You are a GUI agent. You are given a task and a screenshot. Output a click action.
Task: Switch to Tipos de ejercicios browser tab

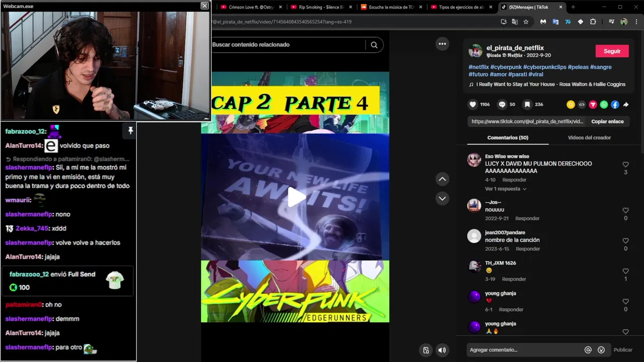pyautogui.click(x=461, y=7)
